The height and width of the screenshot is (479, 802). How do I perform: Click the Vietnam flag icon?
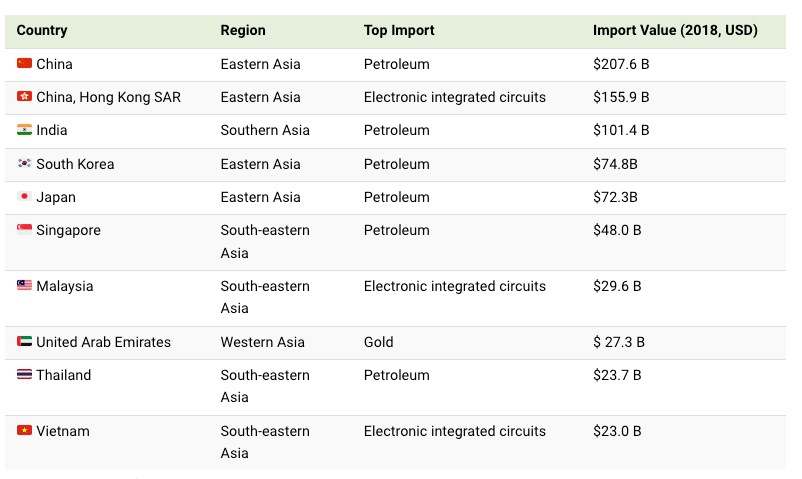24,430
